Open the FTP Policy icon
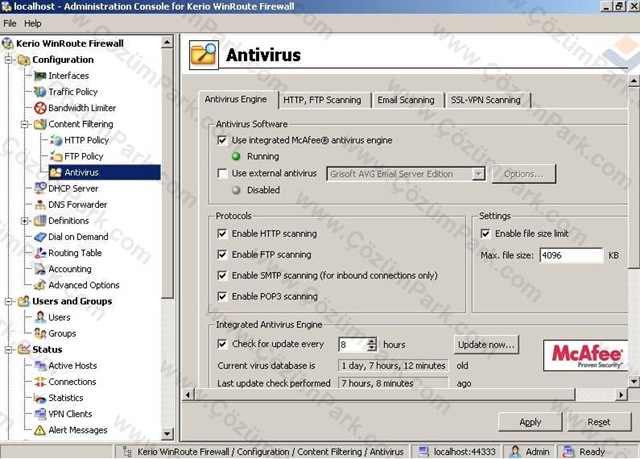The image size is (640, 459). (x=56, y=156)
